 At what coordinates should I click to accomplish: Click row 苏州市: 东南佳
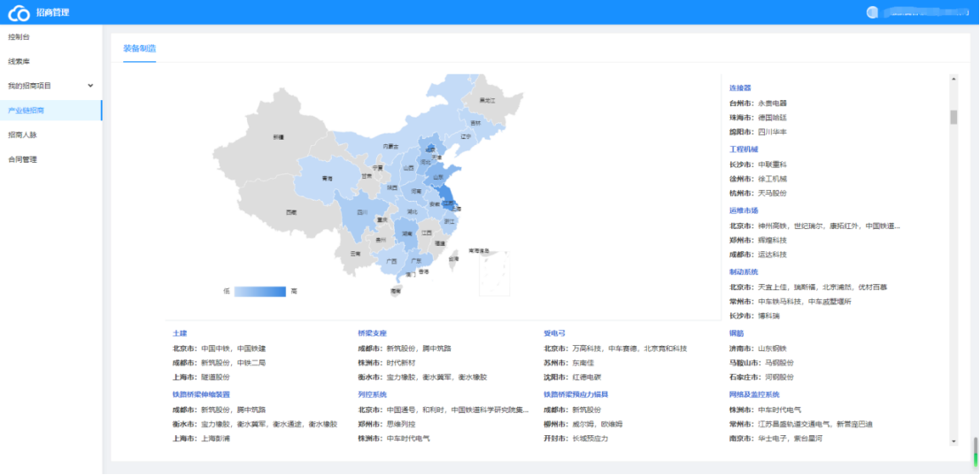(x=568, y=363)
